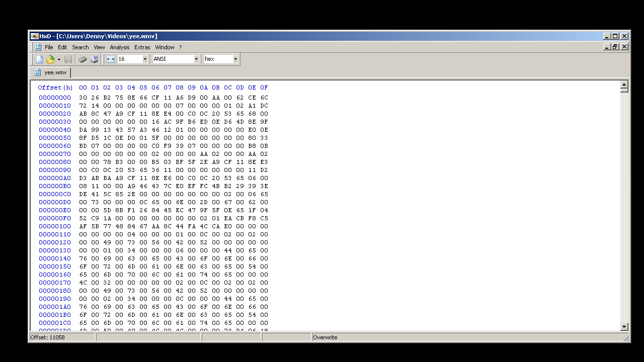
Task: Click first byte 52 in row 000000F0
Action: [83, 218]
